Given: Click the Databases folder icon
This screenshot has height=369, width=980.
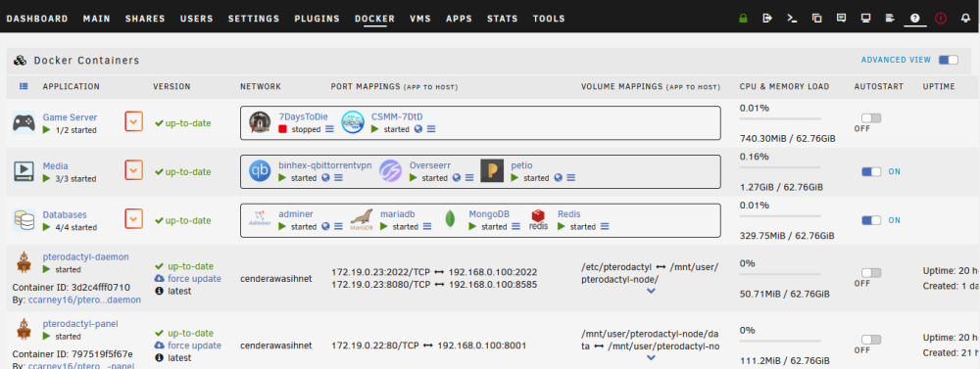Looking at the screenshot, I should (x=24, y=220).
